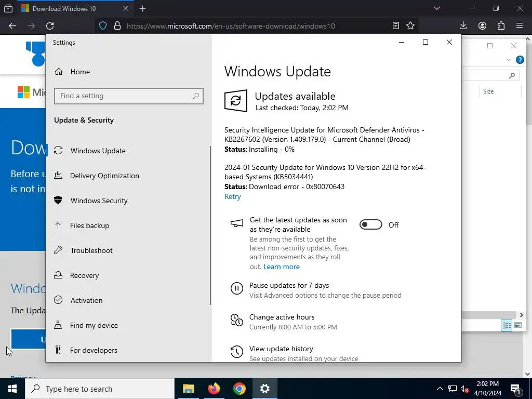Switch Explorer to details view icon
532x399 pixels.
click(507, 325)
